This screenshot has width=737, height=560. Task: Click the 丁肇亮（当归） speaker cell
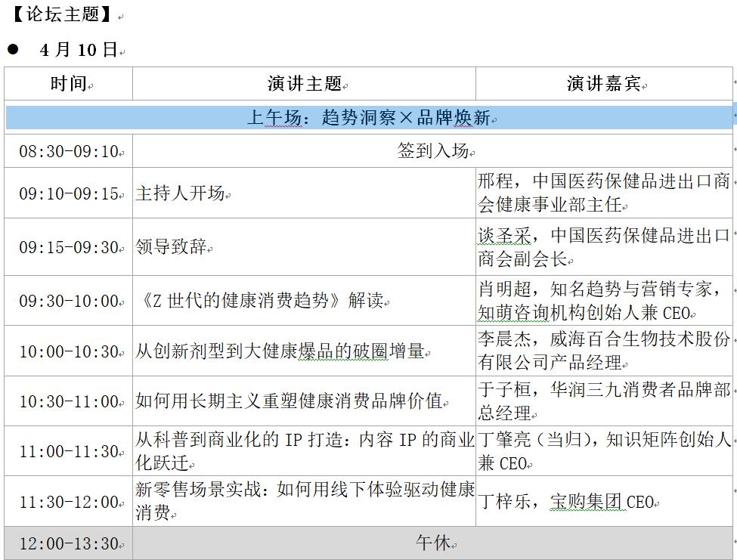[x=603, y=450]
